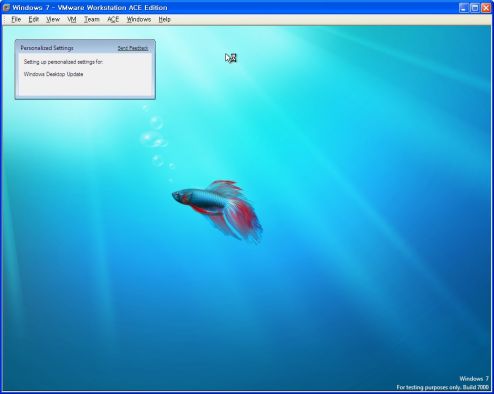
Task: Minimize the VMware Workstation window
Action: [x=463, y=7]
